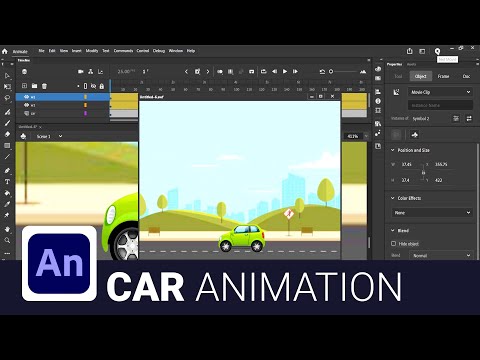Click the timeline Play button
This screenshot has height=360, width=480.
point(285,72)
